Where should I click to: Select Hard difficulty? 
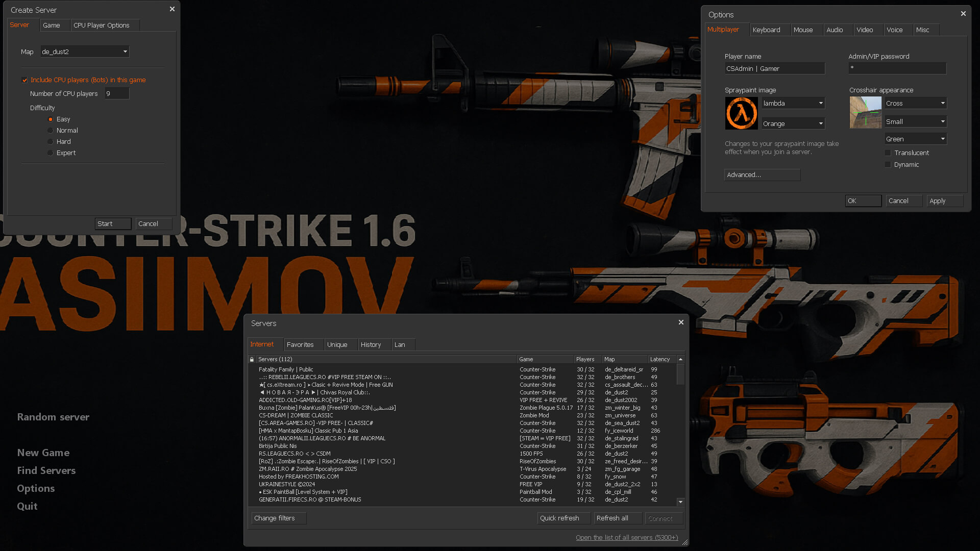pos(51,142)
